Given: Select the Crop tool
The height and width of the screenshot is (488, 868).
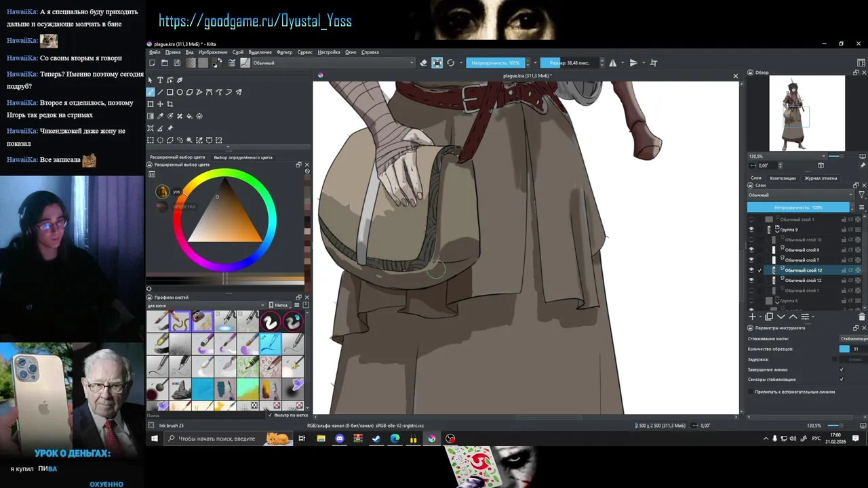Looking at the screenshot, I should point(170,104).
